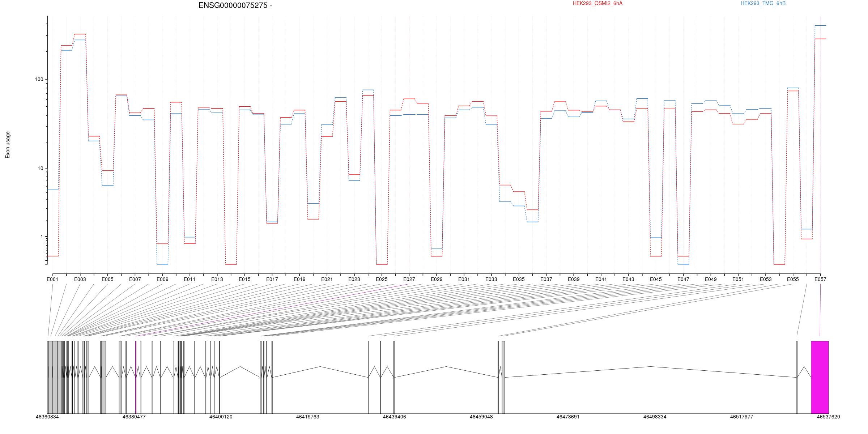Click exon label E013
The height and width of the screenshot is (434, 868).
tap(217, 279)
